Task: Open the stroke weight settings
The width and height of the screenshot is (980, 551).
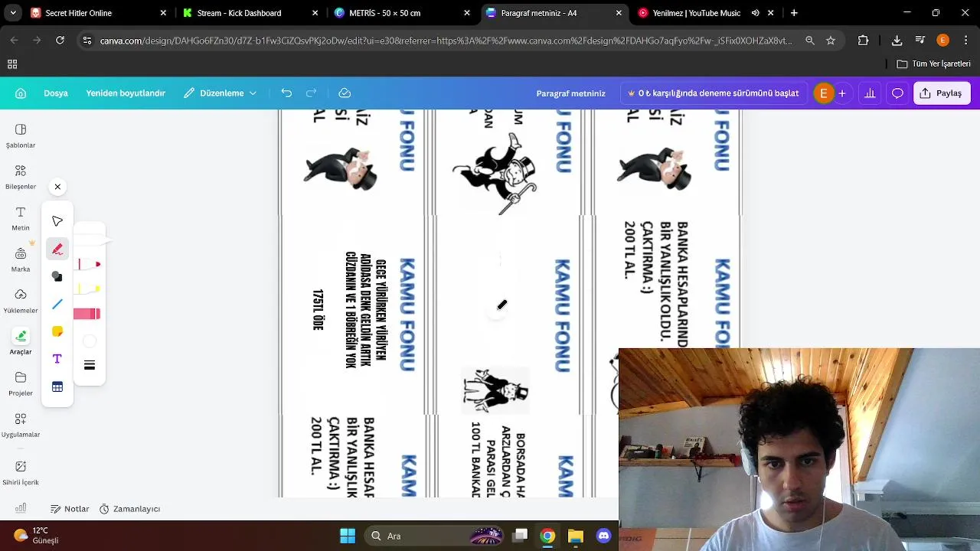Action: tap(90, 365)
